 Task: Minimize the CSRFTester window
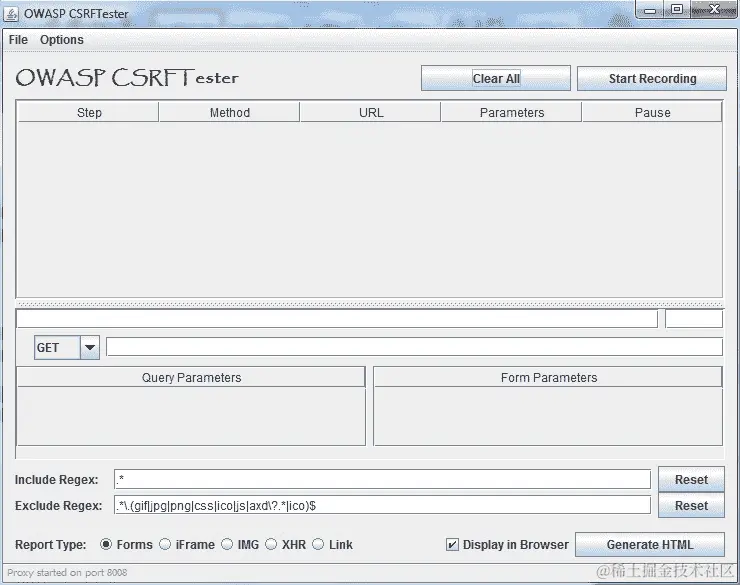coord(650,10)
